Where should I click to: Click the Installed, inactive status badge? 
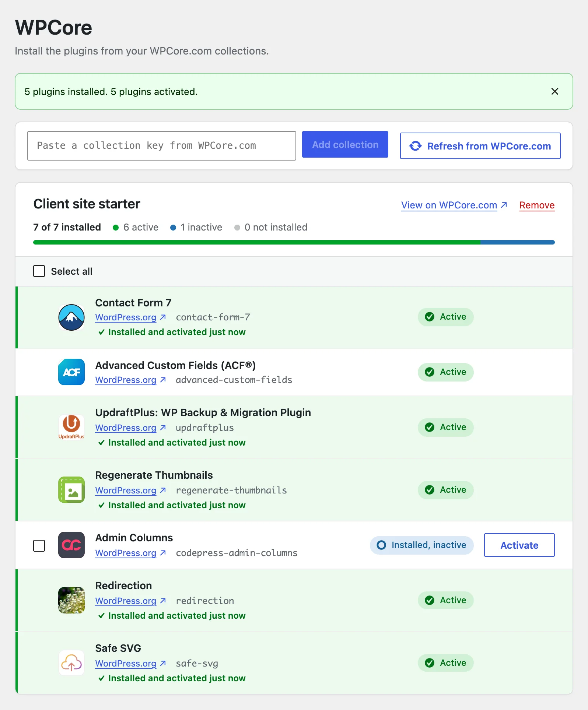pos(422,545)
